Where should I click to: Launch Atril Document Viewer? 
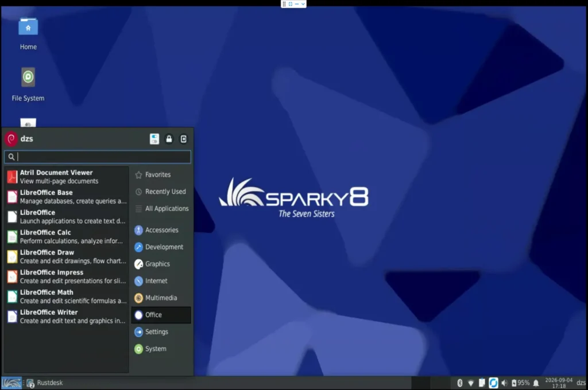point(67,177)
